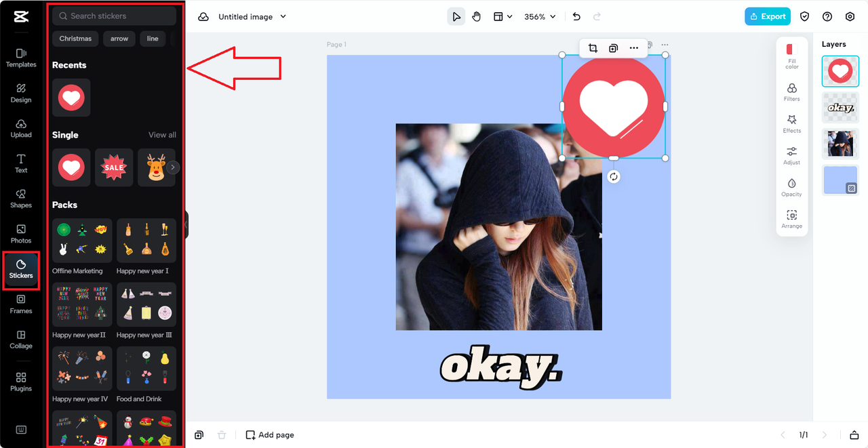868x448 pixels.
Task: Click the cloud save status icon
Action: point(203,17)
